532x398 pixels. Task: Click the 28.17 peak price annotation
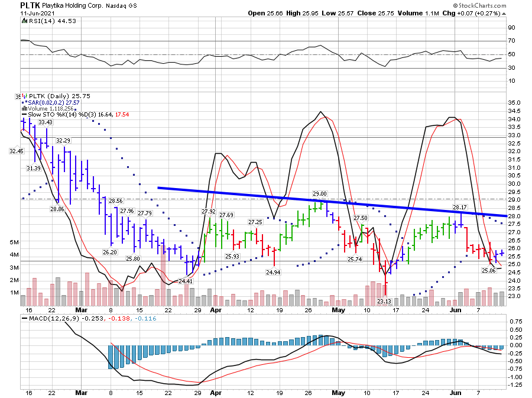[x=460, y=208]
